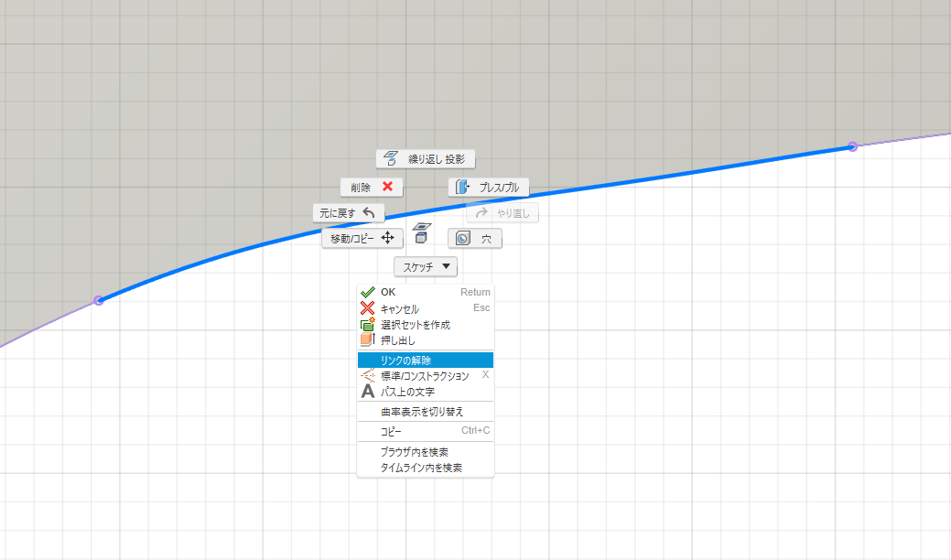Select 選択セットを作成 menu entry
Viewport: 951px width, 560px height.
(x=426, y=325)
